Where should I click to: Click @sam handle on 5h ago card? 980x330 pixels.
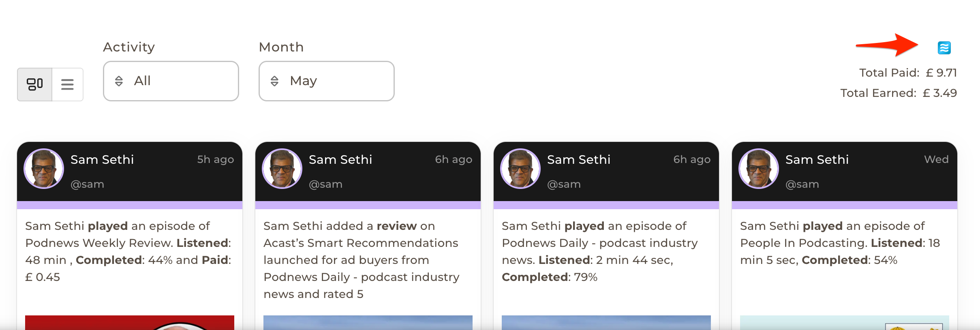pos(87,184)
